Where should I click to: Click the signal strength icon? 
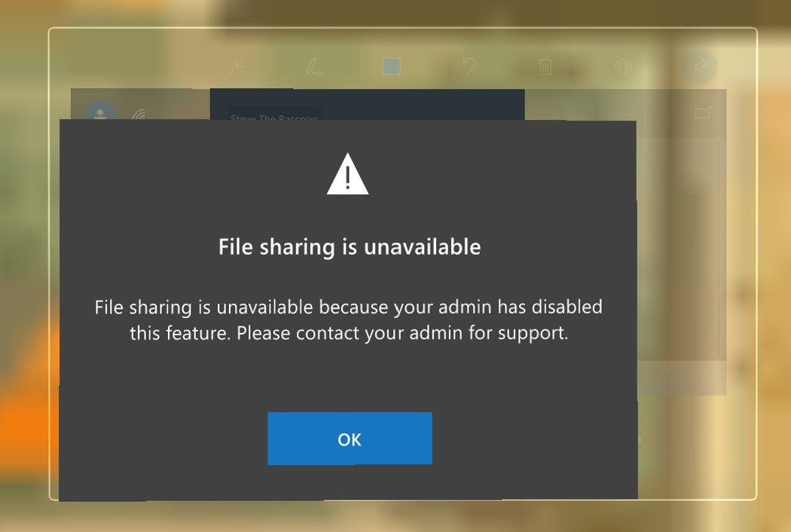click(139, 115)
